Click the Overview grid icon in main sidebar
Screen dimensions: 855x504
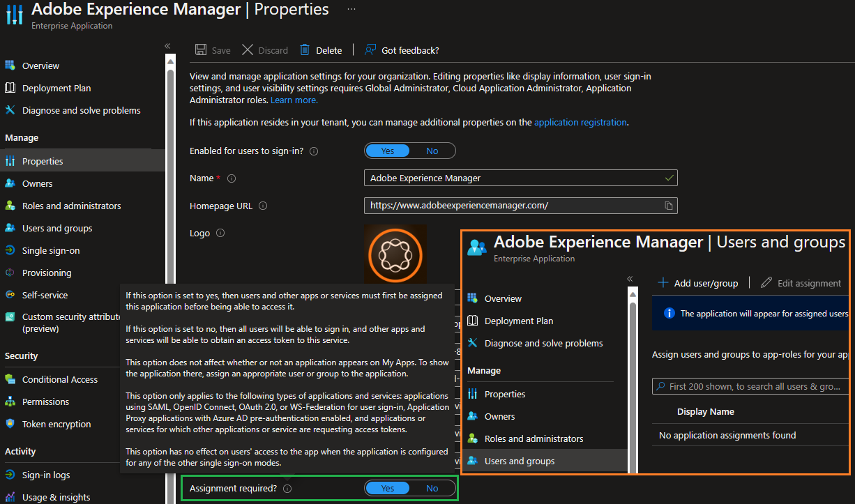pos(10,66)
